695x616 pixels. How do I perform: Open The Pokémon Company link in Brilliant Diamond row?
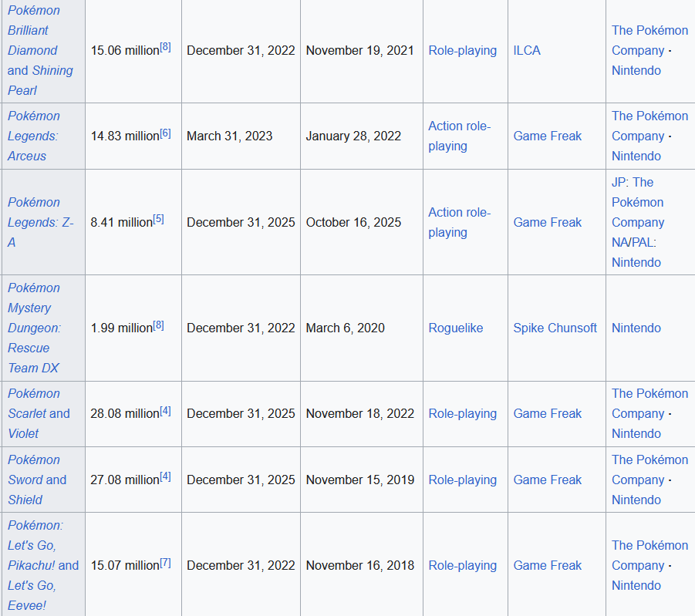[649, 40]
